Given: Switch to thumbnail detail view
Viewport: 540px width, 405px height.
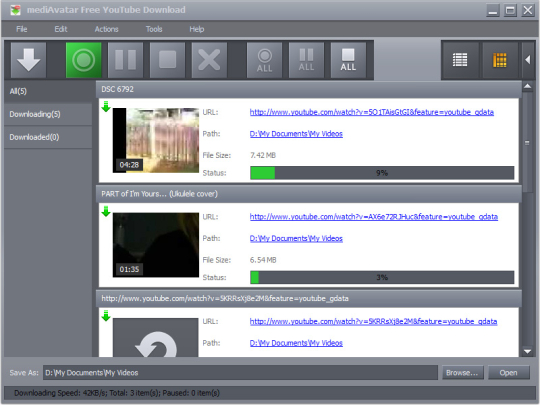Looking at the screenshot, I should (x=500, y=60).
